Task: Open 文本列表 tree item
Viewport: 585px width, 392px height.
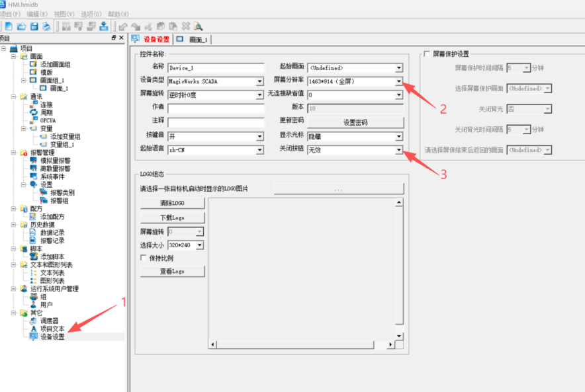Action: tap(52, 273)
